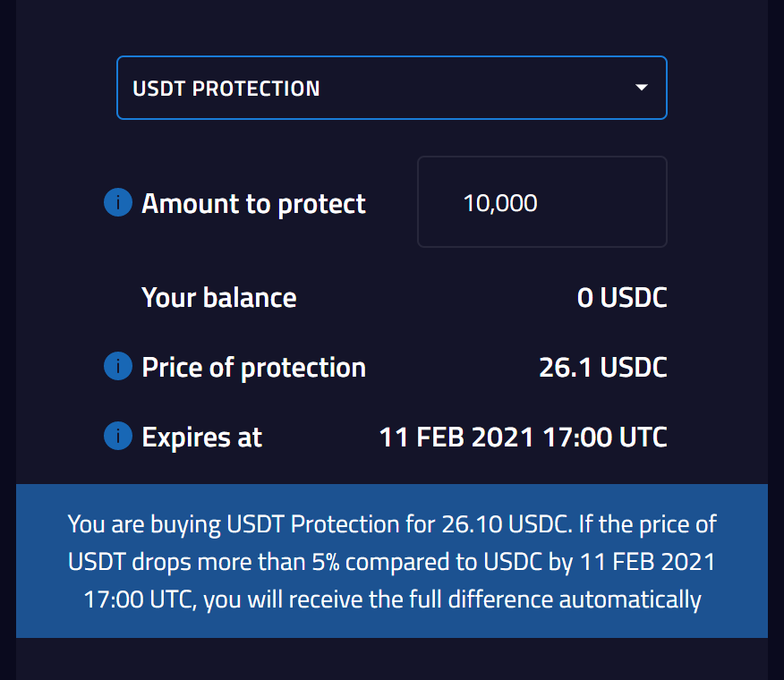The image size is (784, 680).
Task: Click the info icon beside Expires at
Action: pyautogui.click(x=118, y=436)
